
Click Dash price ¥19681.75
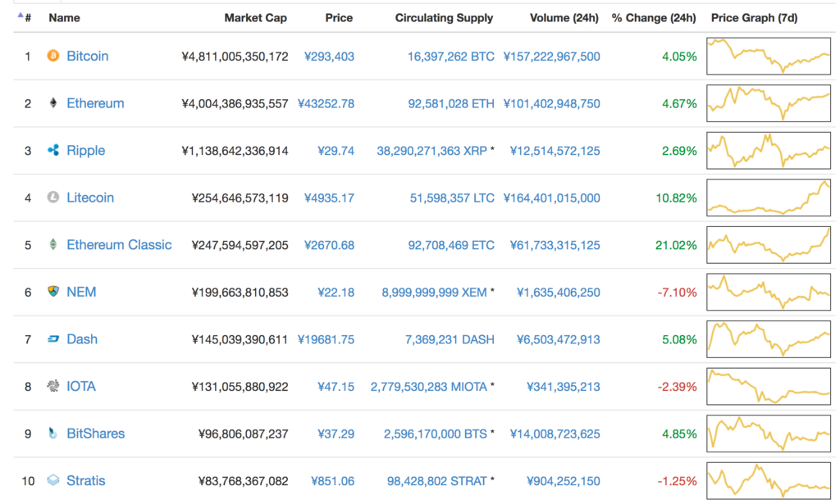[326, 339]
